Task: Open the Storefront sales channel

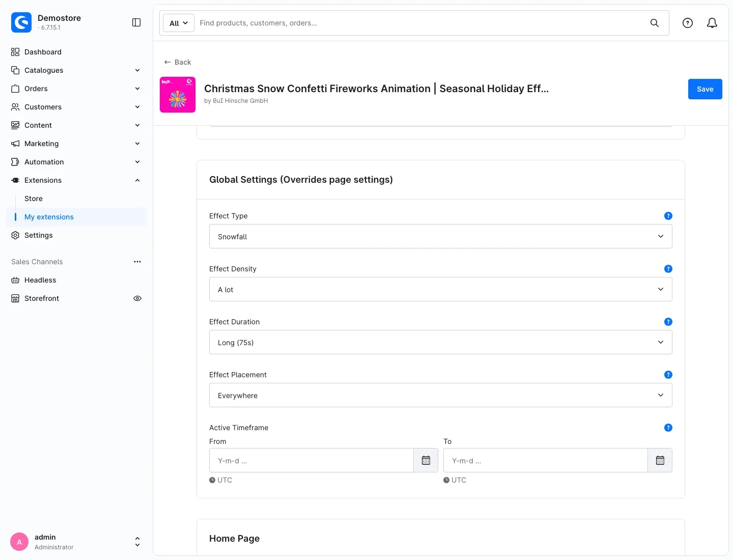Action: point(42,298)
